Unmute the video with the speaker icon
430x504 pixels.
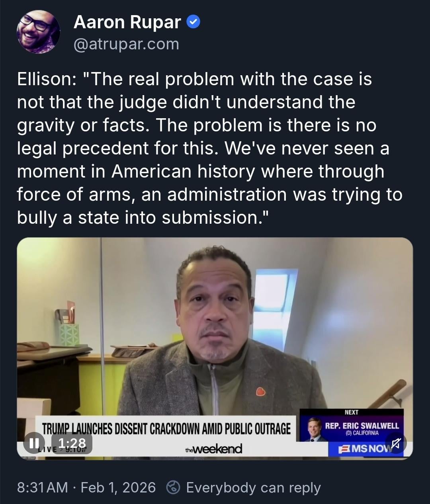(x=396, y=443)
